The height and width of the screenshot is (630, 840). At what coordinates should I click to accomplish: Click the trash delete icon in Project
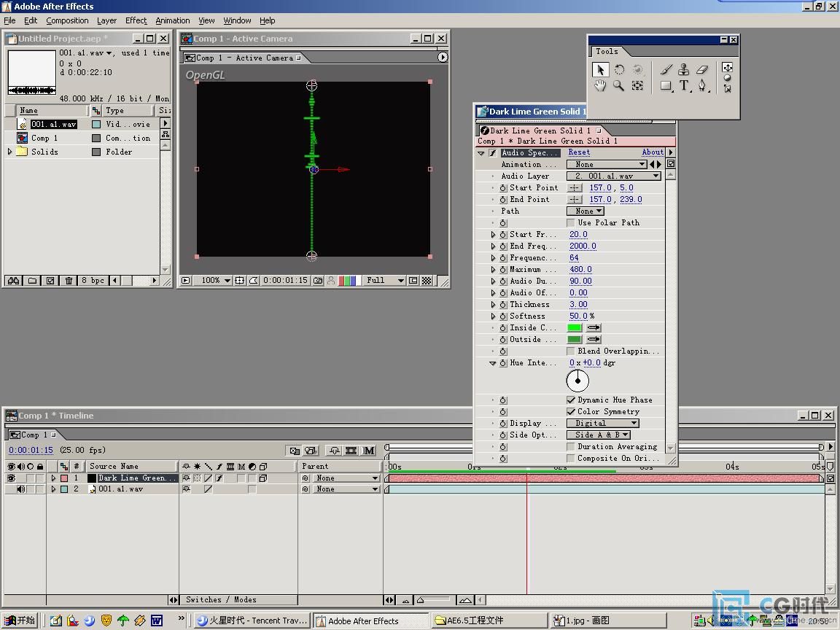click(69, 280)
